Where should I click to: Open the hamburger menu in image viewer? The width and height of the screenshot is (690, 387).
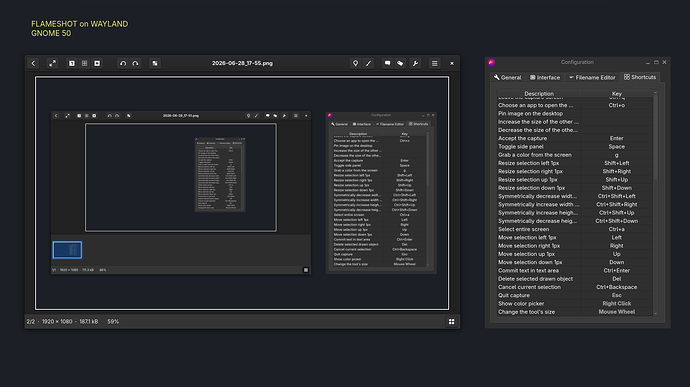(434, 63)
